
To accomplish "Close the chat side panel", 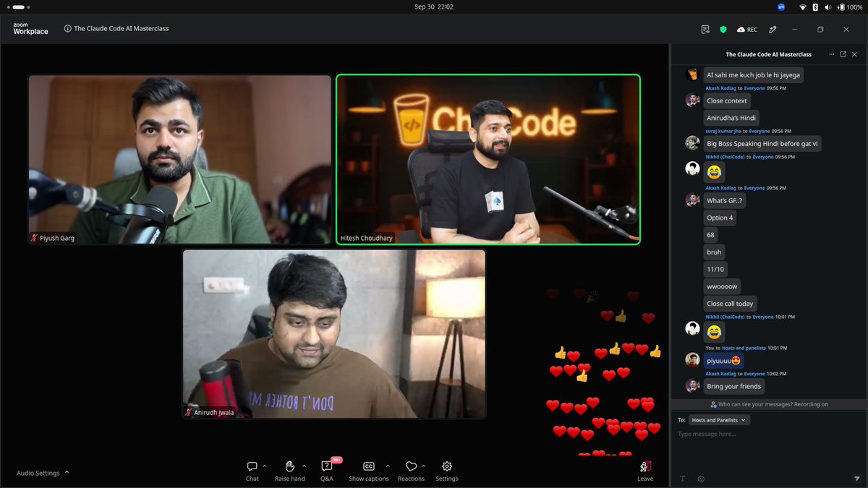I will tap(855, 54).
